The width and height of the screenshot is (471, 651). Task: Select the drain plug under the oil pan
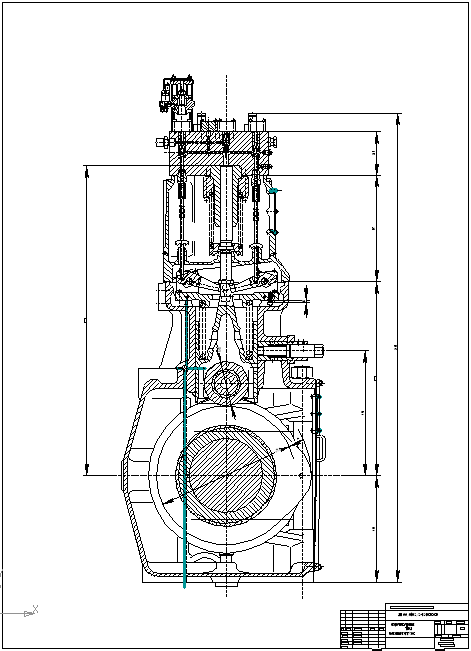(226, 583)
